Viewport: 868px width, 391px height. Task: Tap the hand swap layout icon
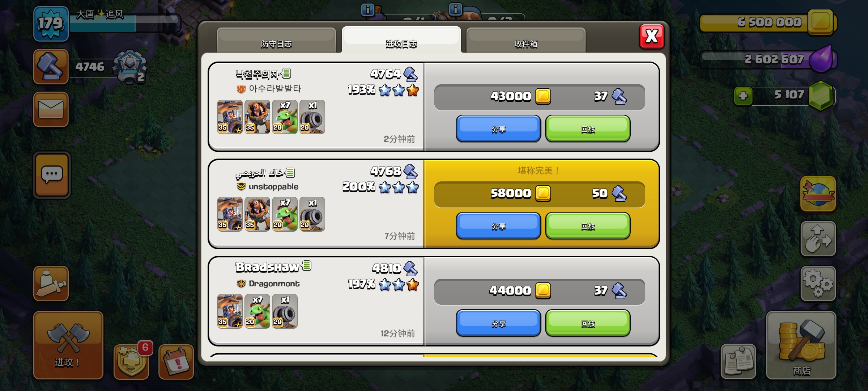tap(818, 239)
